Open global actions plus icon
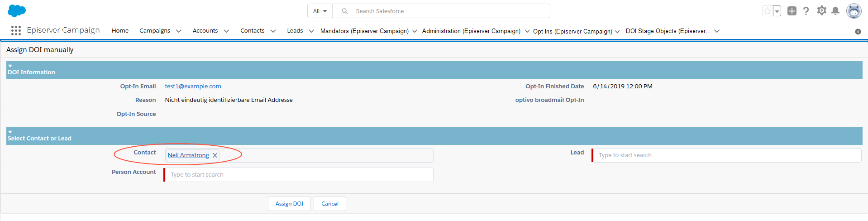This screenshot has height=221, width=868. (792, 11)
